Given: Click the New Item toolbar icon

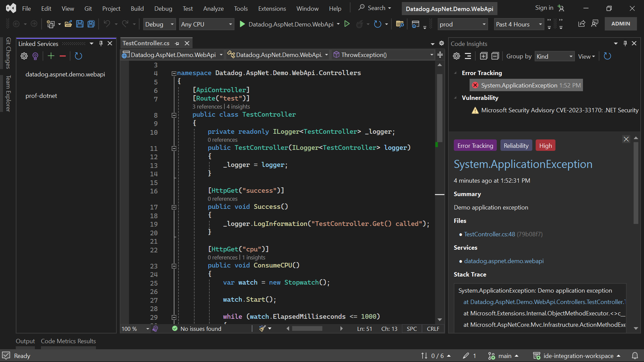Looking at the screenshot, I should click(51, 24).
